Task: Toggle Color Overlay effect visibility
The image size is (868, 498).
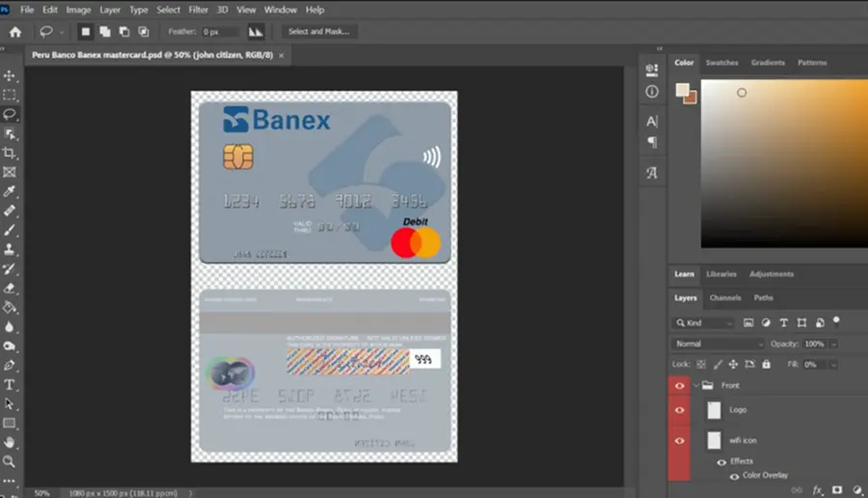Action: coord(734,476)
